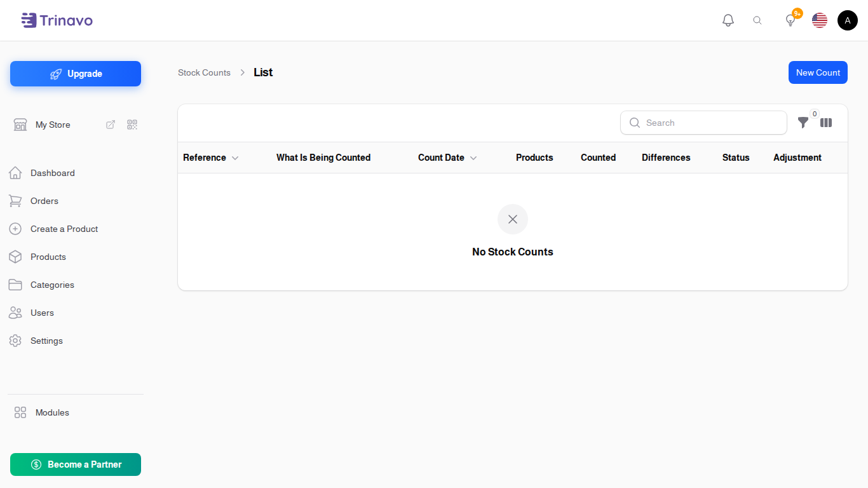
Task: Click What Is Being Counted header
Action: tap(323, 158)
